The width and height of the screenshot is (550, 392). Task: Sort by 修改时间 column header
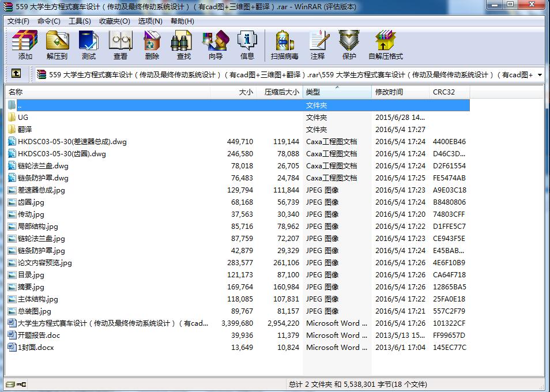(x=400, y=92)
